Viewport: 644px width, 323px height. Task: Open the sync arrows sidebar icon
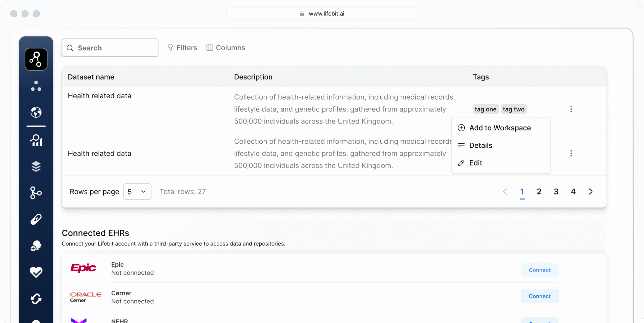36,299
